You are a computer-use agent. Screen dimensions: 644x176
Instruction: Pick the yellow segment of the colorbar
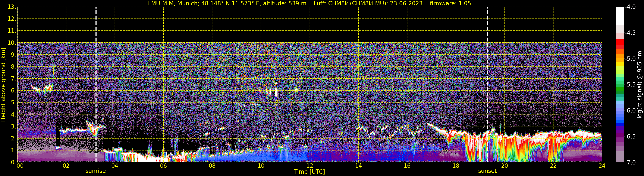tap(620, 64)
